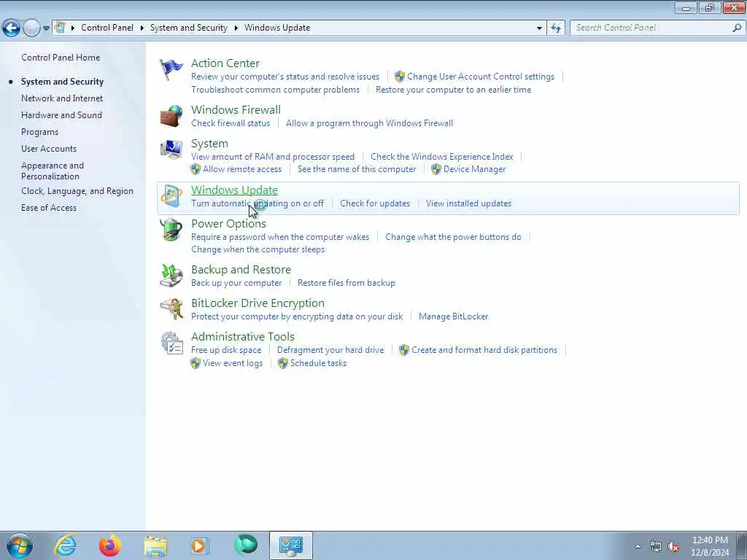Click the search magnifier icon
Image resolution: width=747 pixels, height=560 pixels.
click(737, 28)
